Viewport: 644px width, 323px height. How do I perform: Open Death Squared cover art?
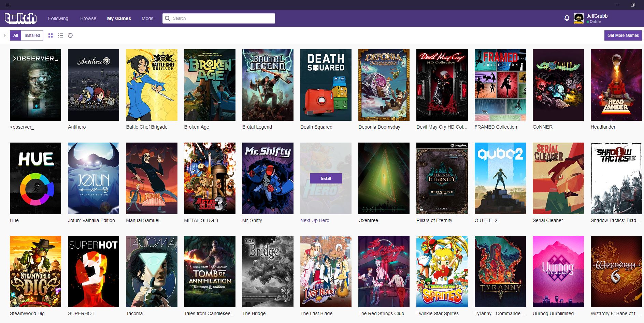coord(326,85)
